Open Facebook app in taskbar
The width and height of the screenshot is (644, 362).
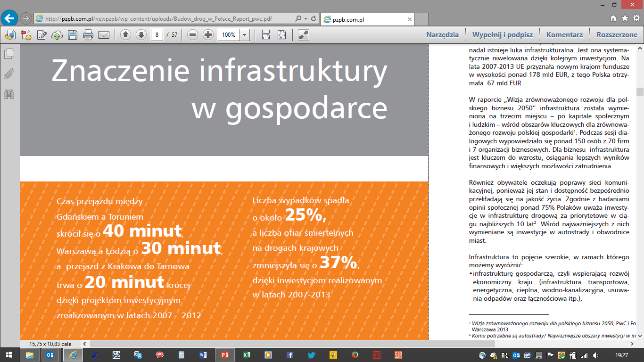coord(290,355)
